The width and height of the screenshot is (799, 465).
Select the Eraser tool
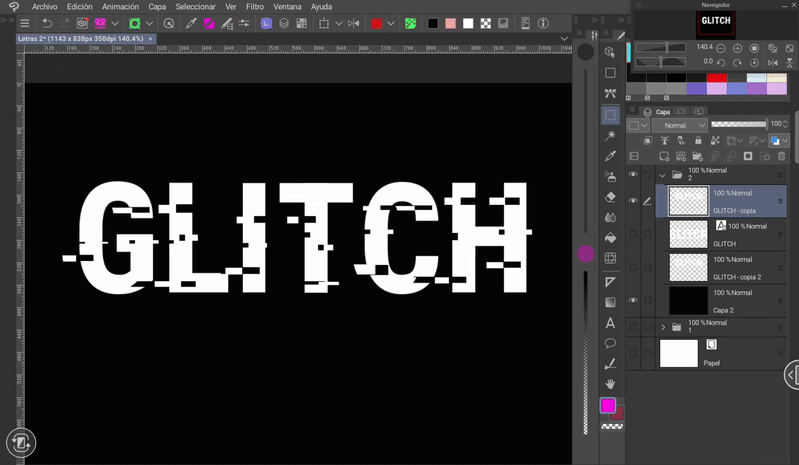[610, 197]
